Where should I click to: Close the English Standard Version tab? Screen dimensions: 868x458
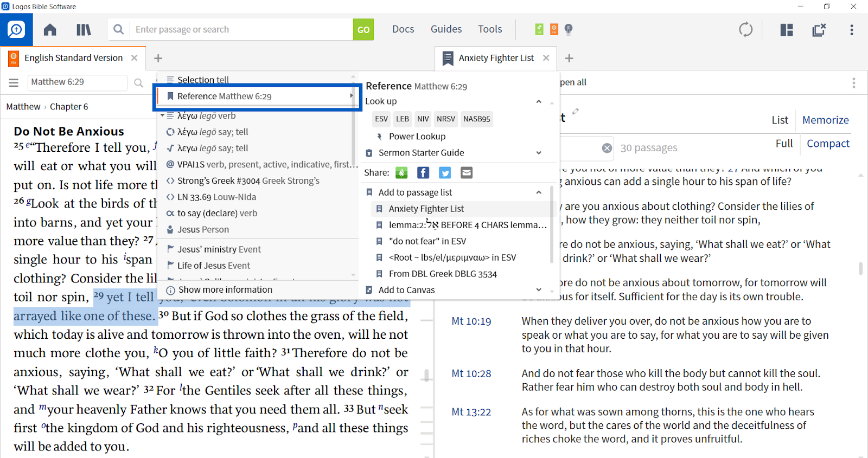(134, 57)
